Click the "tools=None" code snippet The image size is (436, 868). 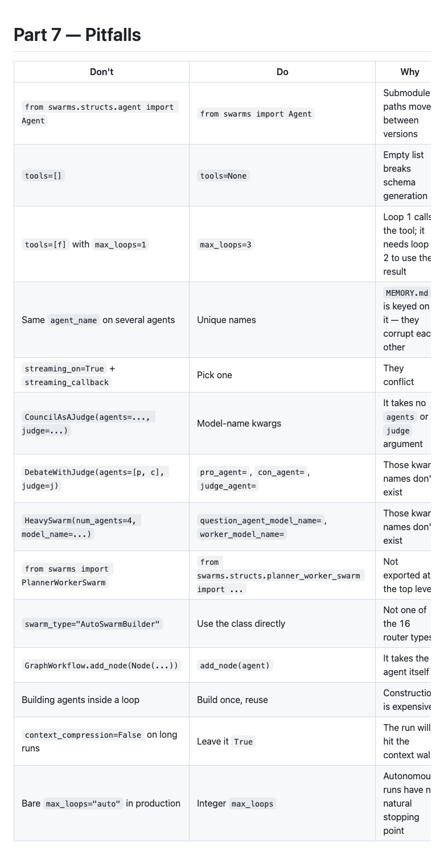[x=223, y=176]
